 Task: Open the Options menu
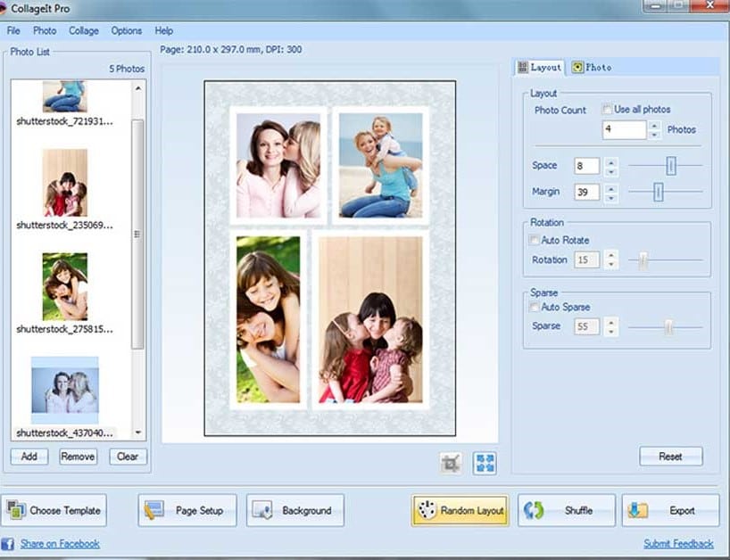pyautogui.click(x=126, y=30)
